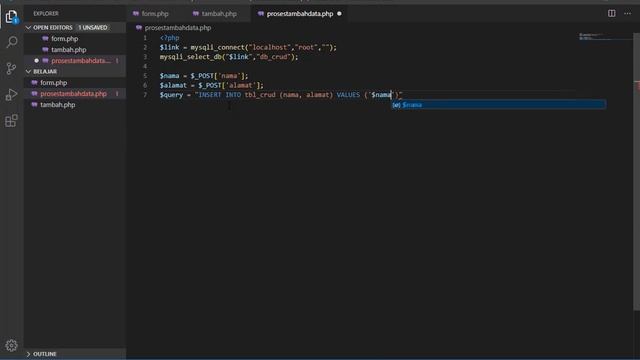The image size is (640, 360).
Task: Click the "localhost" string in line 2
Action: point(269,47)
